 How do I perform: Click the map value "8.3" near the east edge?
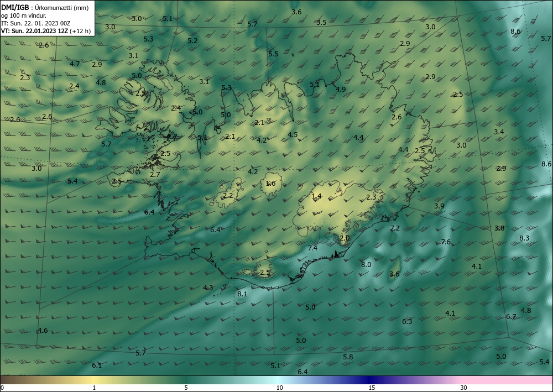point(524,238)
